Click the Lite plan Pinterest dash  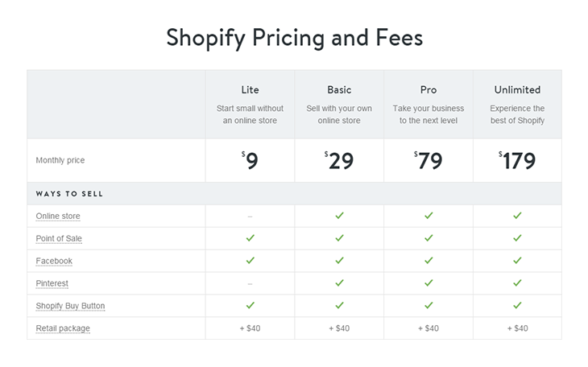[x=250, y=284]
